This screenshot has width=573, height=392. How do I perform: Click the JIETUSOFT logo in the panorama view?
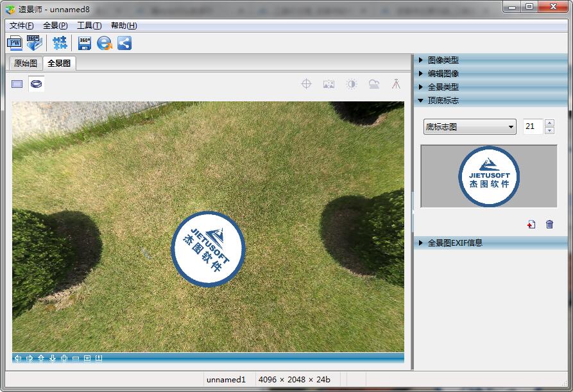tap(208, 249)
